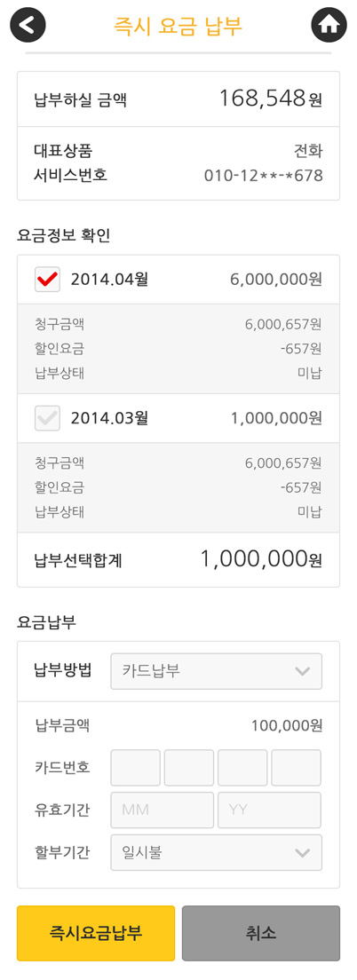Click the second 카드번호 input box

tap(189, 768)
